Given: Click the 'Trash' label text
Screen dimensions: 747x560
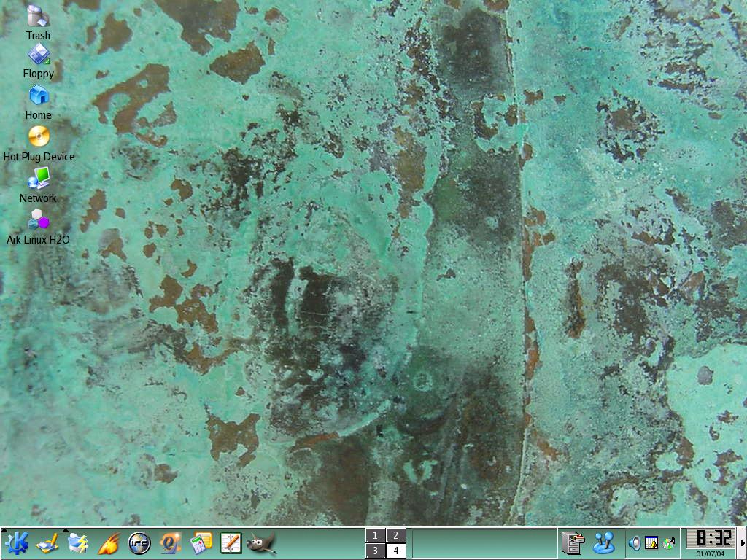Looking at the screenshot, I should (x=38, y=36).
